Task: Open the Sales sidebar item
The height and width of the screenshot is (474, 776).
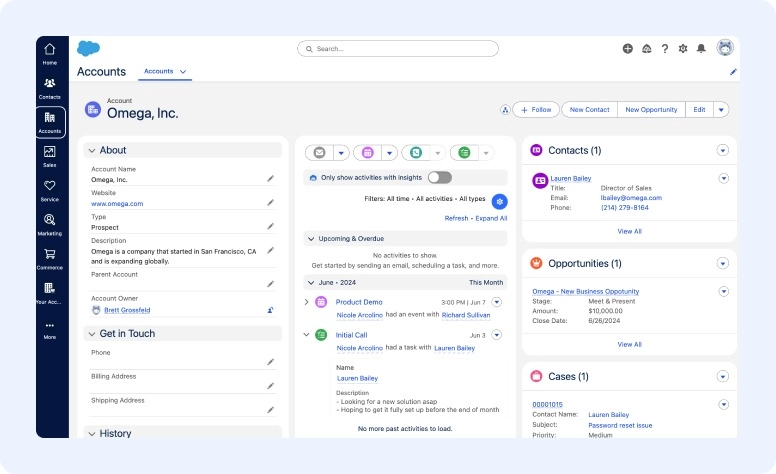Action: [49, 156]
